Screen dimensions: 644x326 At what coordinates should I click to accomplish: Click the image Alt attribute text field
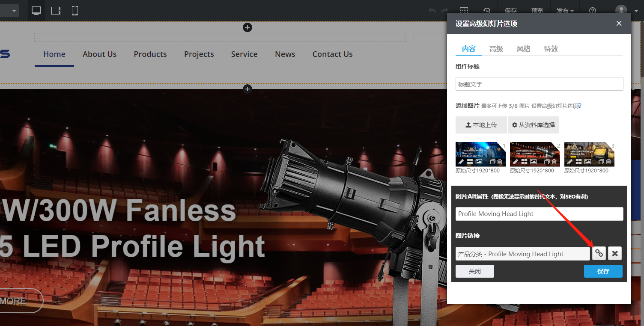(539, 214)
